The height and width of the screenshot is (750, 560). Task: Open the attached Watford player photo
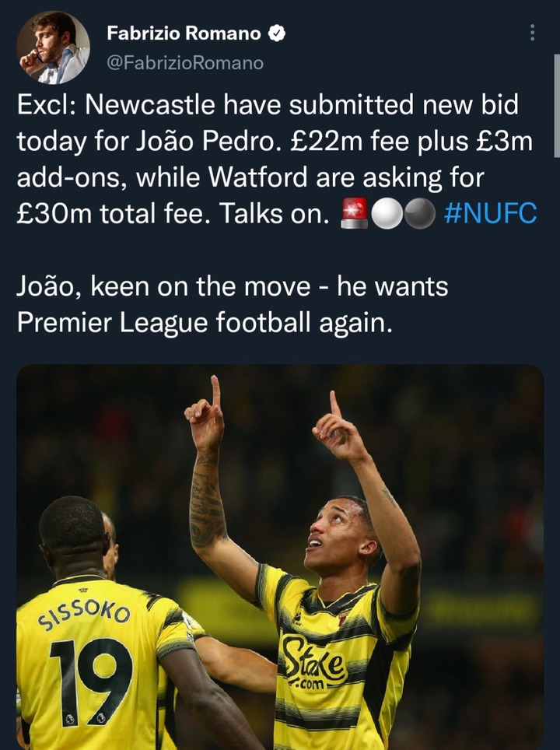[280, 557]
